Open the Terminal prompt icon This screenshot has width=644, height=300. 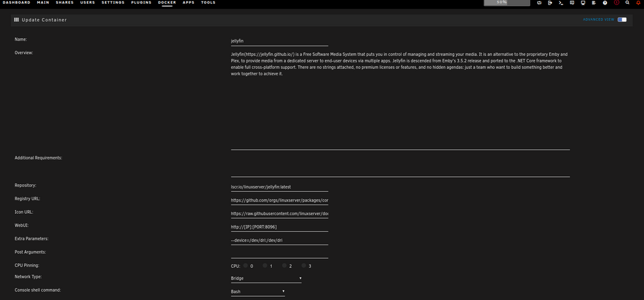pos(561,3)
